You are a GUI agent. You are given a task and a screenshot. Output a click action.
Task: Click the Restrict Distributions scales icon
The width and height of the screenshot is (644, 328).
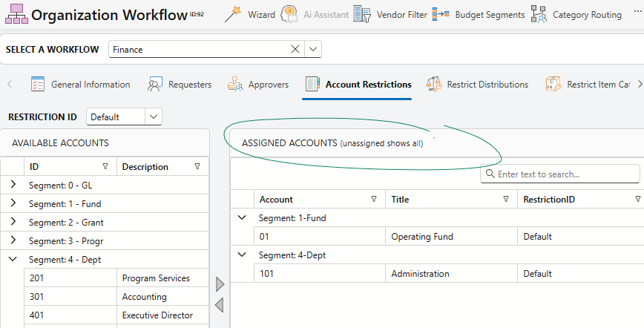tap(434, 85)
